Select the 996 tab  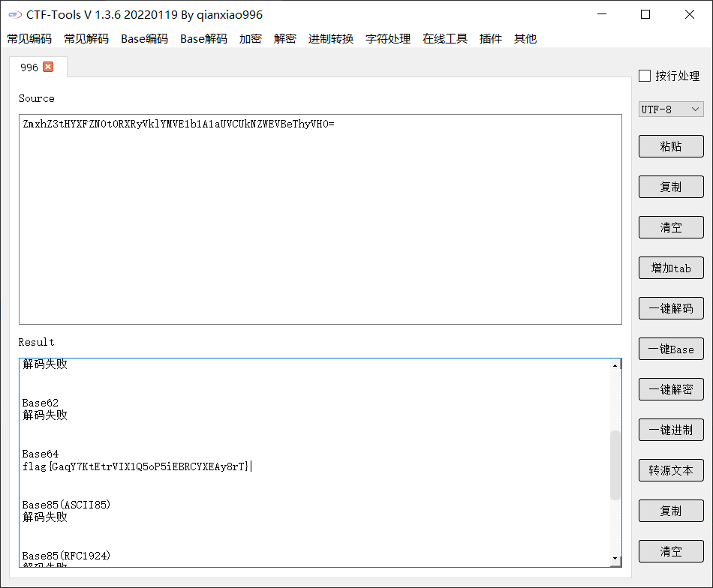coord(29,67)
